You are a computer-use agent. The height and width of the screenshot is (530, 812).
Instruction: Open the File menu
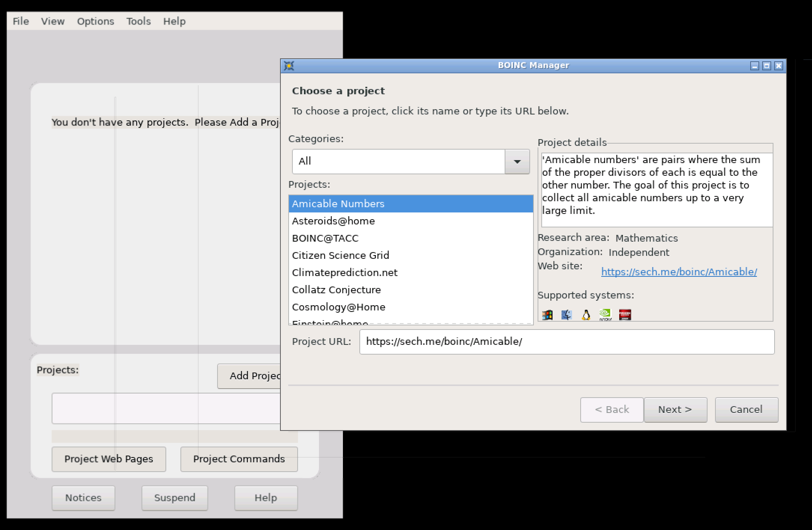21,21
